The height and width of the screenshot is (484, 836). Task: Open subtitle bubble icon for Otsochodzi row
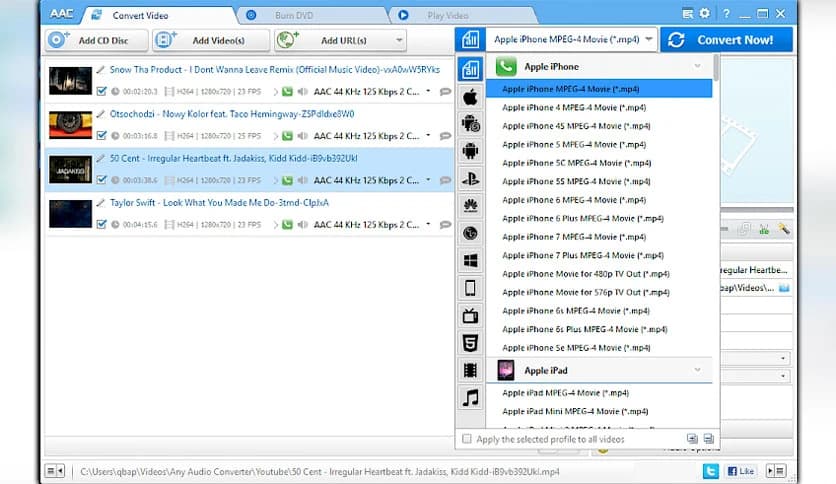(445, 136)
